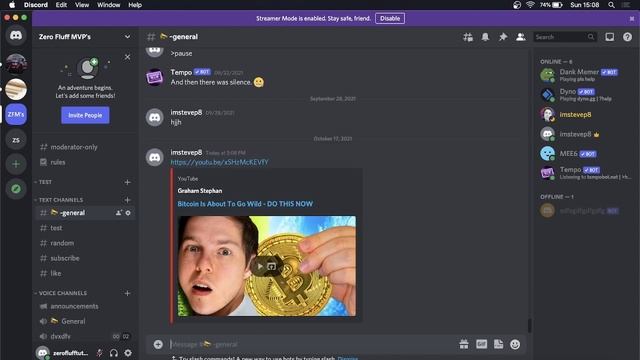Close the Streamer Mode banner
640x360 pixels.
[x=632, y=18]
